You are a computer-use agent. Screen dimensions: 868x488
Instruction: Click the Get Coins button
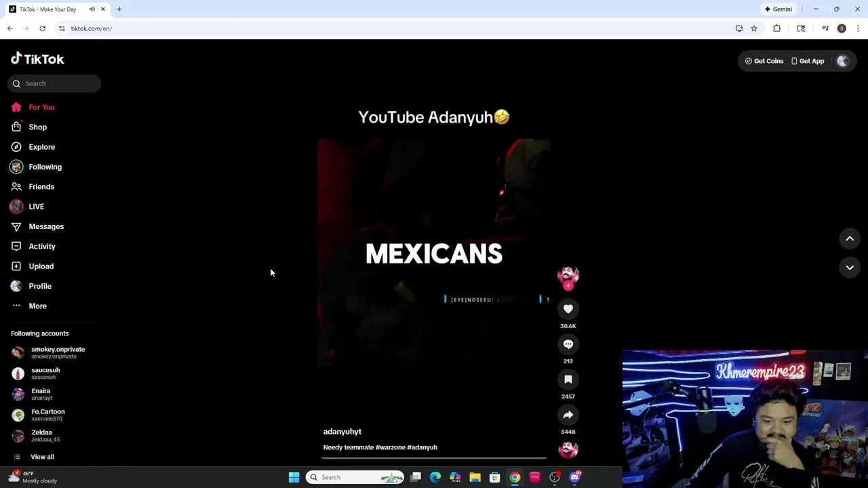pyautogui.click(x=764, y=61)
